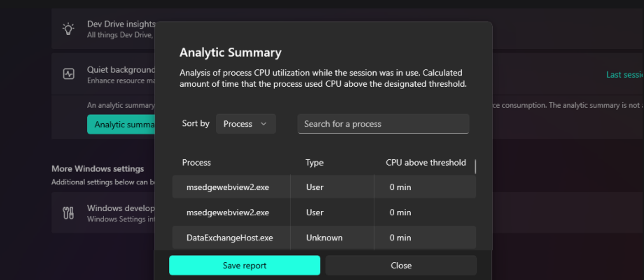This screenshot has height=280, width=644.
Task: Open the Sort by Process dropdown
Action: (246, 124)
